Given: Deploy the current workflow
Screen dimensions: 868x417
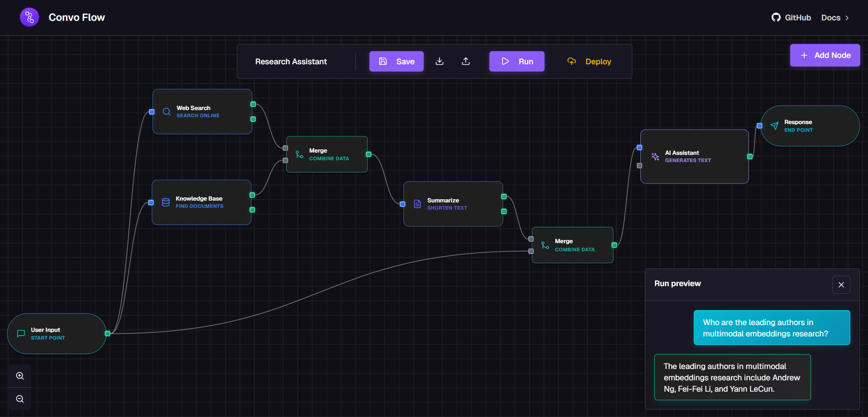Looking at the screenshot, I should click(x=589, y=61).
